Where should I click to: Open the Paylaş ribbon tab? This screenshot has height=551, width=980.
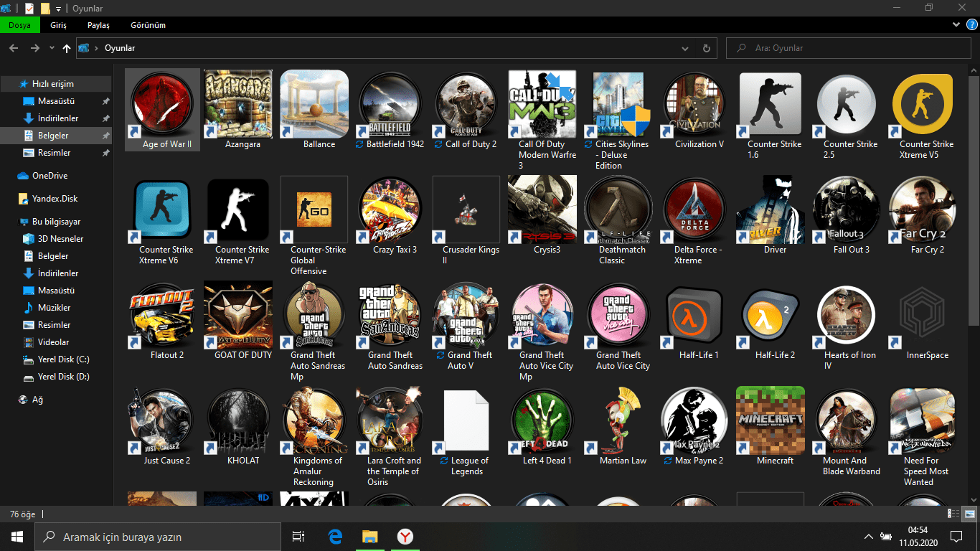coord(98,25)
